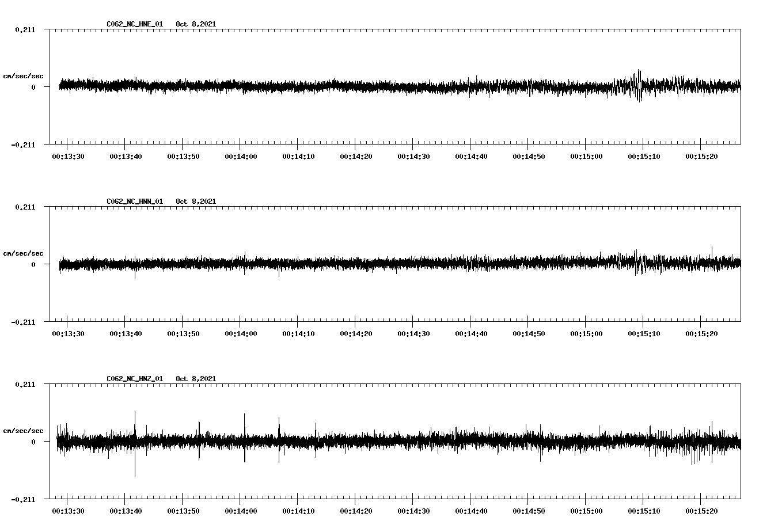Select time label 00:13:50 under HNE plot
The height and width of the screenshot is (532, 782).
pyautogui.click(x=183, y=157)
